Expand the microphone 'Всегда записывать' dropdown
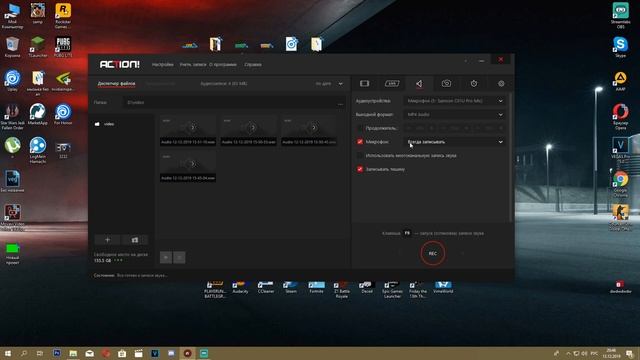This screenshot has width=640, height=360. click(455, 142)
